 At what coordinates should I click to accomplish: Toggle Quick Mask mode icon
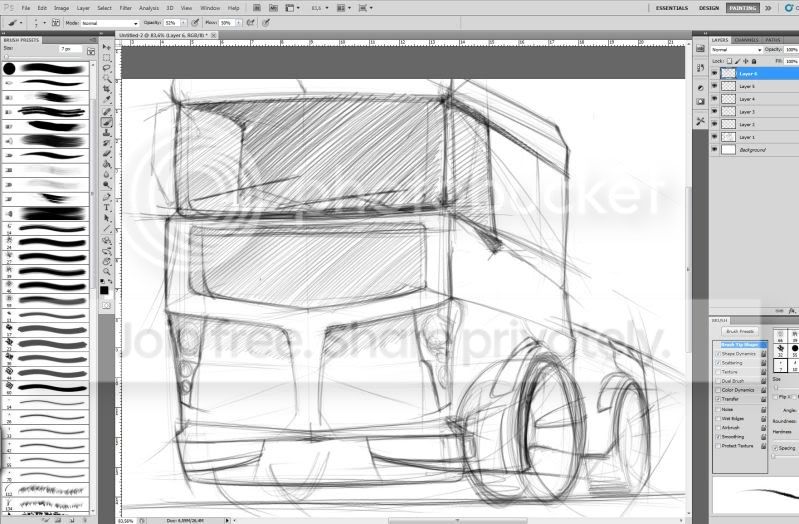click(106, 305)
